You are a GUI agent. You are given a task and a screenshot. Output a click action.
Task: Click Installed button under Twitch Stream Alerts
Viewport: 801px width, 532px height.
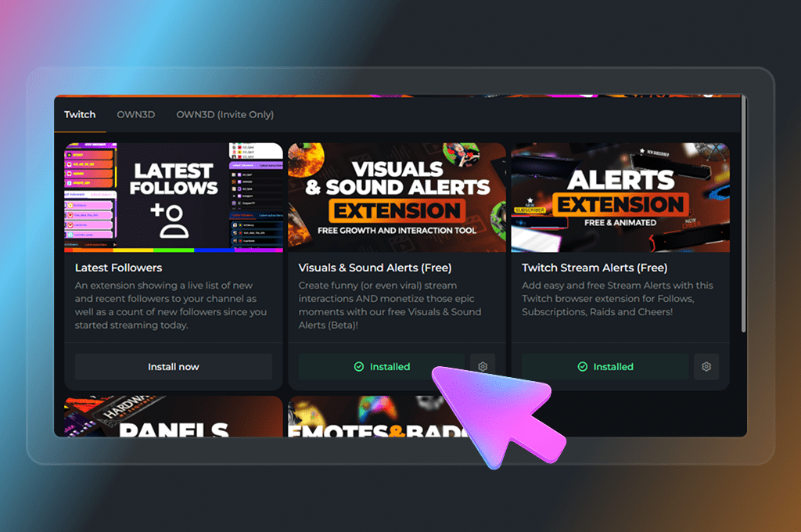point(605,366)
